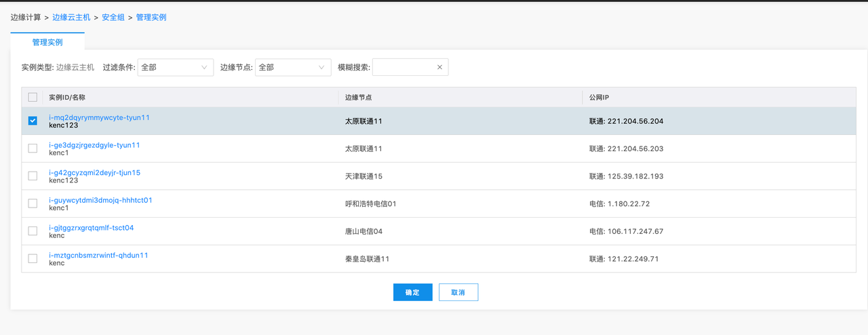Click the 取消 cancel button
Image resolution: width=868 pixels, height=335 pixels.
click(458, 292)
